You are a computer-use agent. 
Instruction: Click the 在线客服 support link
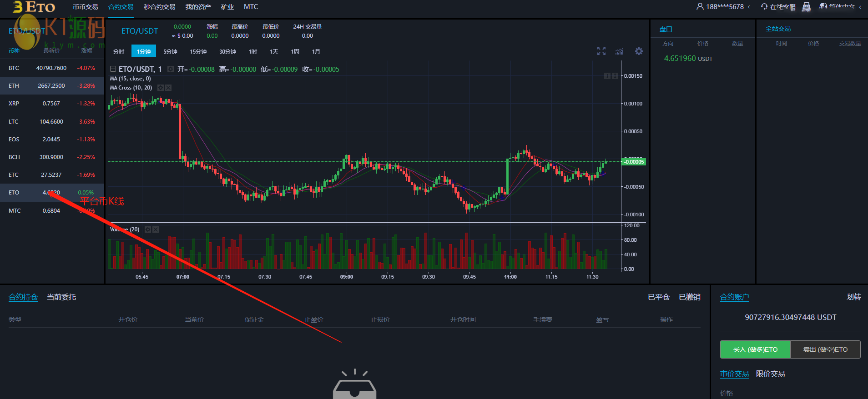click(x=782, y=7)
